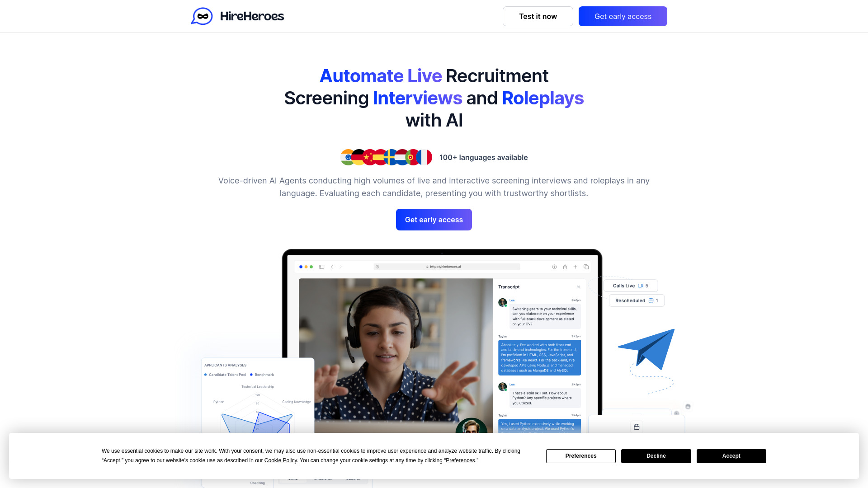Click the Transcript close button

click(x=578, y=287)
